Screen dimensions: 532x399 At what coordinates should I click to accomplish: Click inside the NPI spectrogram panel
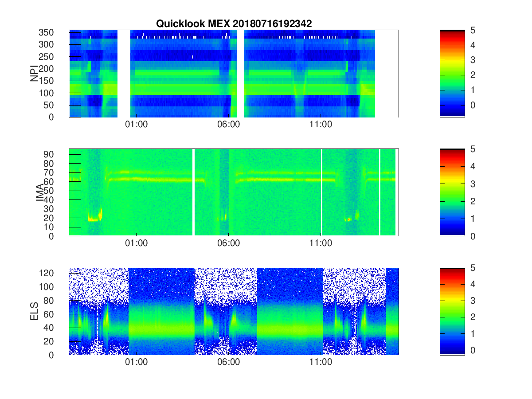point(234,74)
